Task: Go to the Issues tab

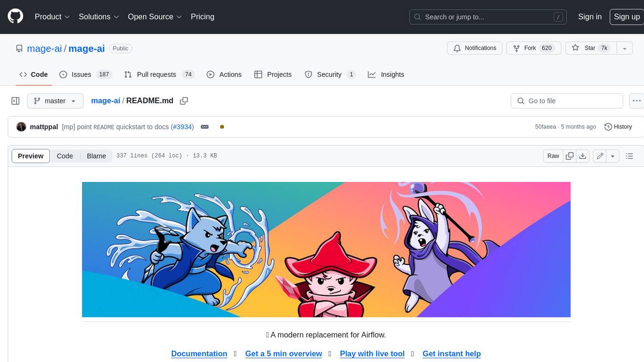Action: pyautogui.click(x=81, y=74)
